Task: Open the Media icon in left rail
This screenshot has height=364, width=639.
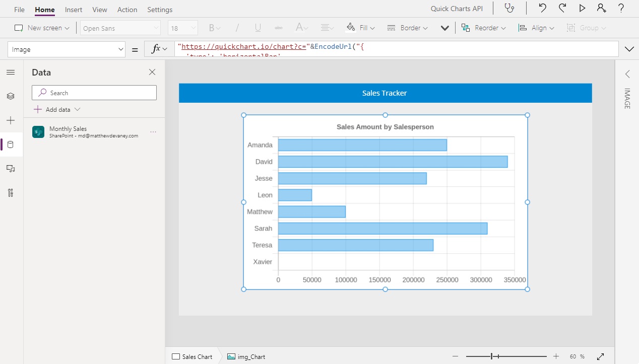Action: coord(11,169)
